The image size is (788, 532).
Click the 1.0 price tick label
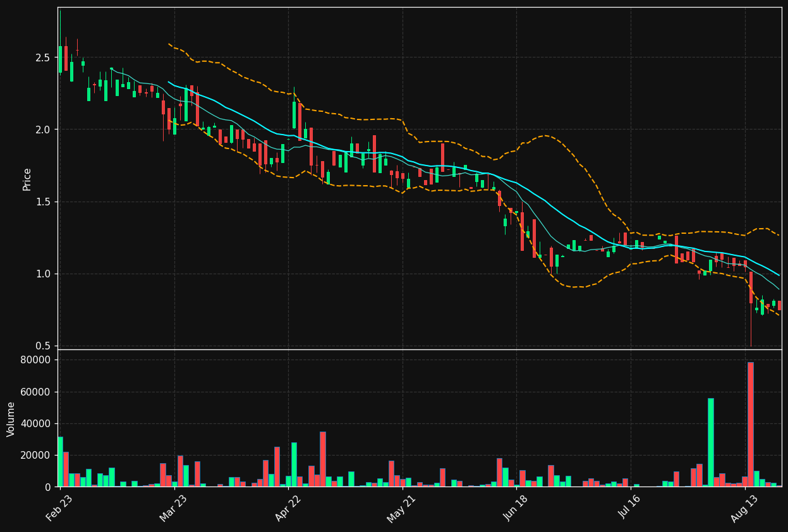(44, 274)
